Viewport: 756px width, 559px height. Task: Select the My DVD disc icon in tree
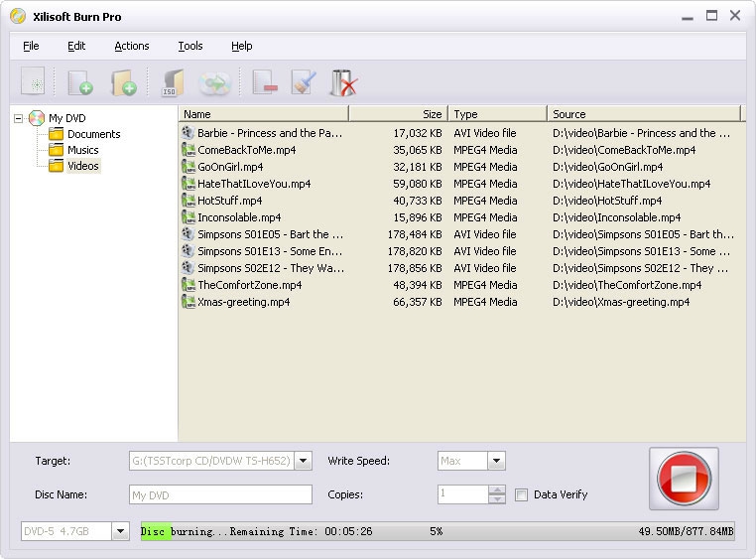pyautogui.click(x=37, y=118)
